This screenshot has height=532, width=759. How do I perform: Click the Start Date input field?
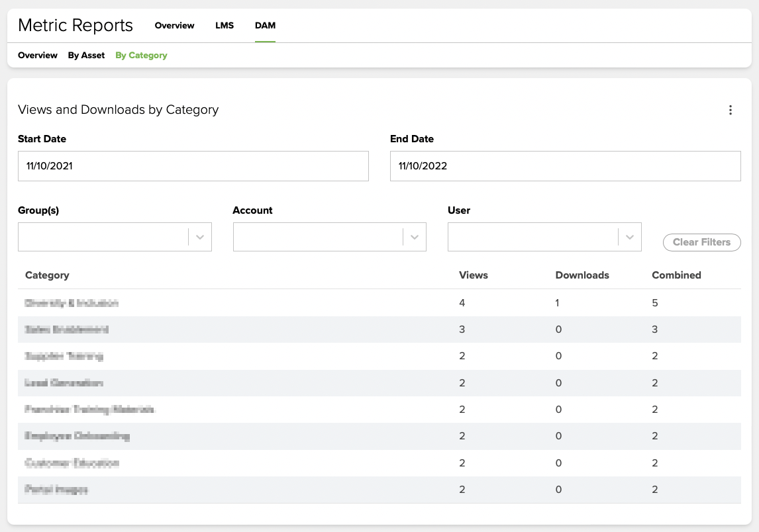(193, 166)
